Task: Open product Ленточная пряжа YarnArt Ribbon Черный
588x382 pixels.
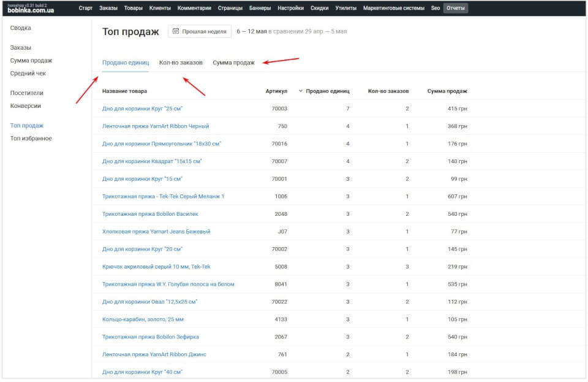Action: point(156,126)
